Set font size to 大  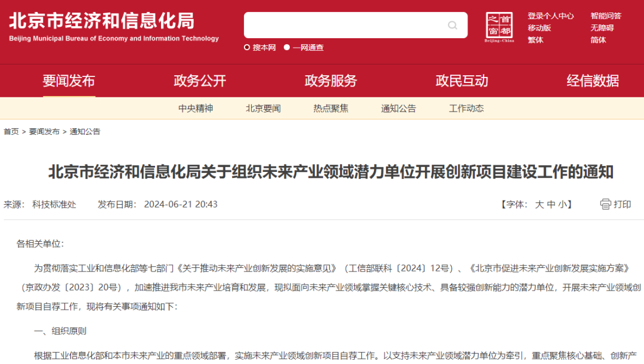tap(539, 205)
